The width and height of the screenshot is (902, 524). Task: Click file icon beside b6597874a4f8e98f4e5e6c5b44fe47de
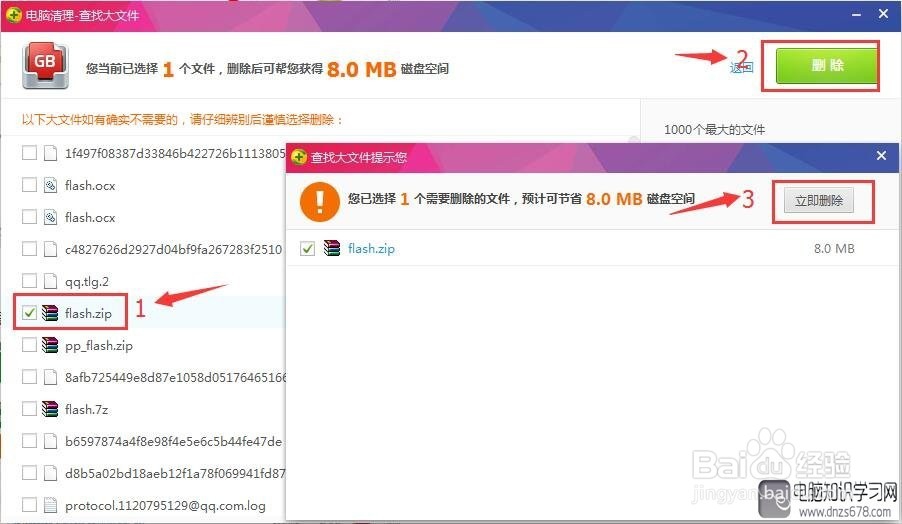click(51, 441)
